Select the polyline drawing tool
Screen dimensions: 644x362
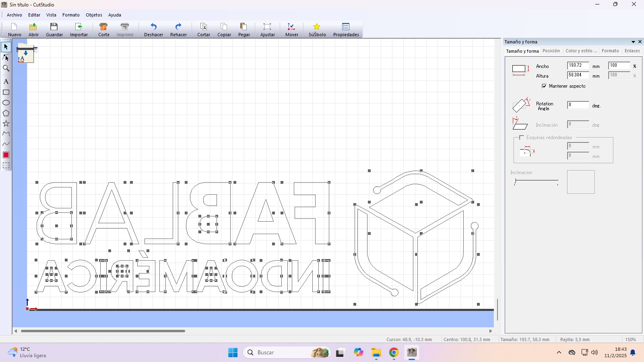(x=6, y=134)
